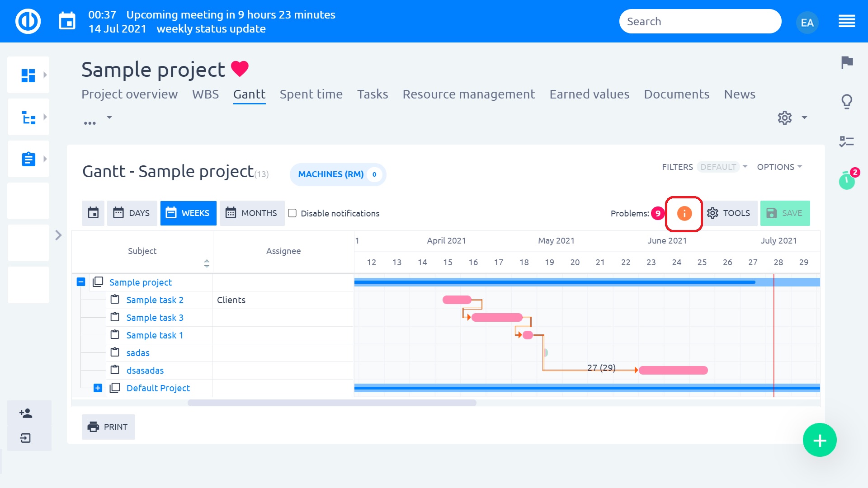This screenshot has width=868, height=488.
Task: Click the lightbulb icon in right sidebar
Action: [847, 102]
